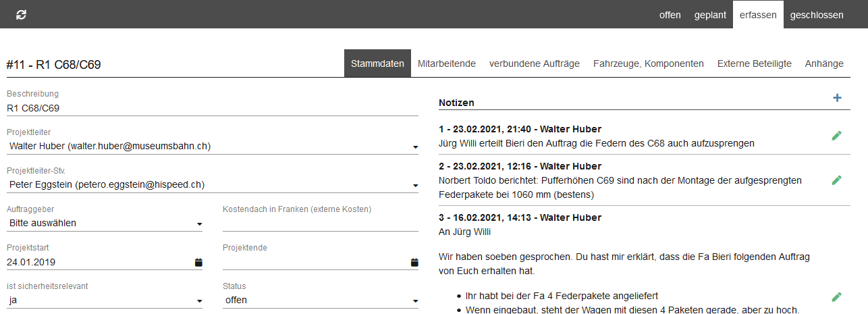Select the Stammdaten tab

coord(377,63)
